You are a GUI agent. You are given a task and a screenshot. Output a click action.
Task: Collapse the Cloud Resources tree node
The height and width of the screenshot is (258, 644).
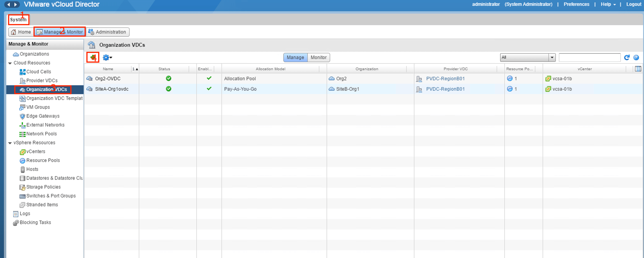pos(10,63)
